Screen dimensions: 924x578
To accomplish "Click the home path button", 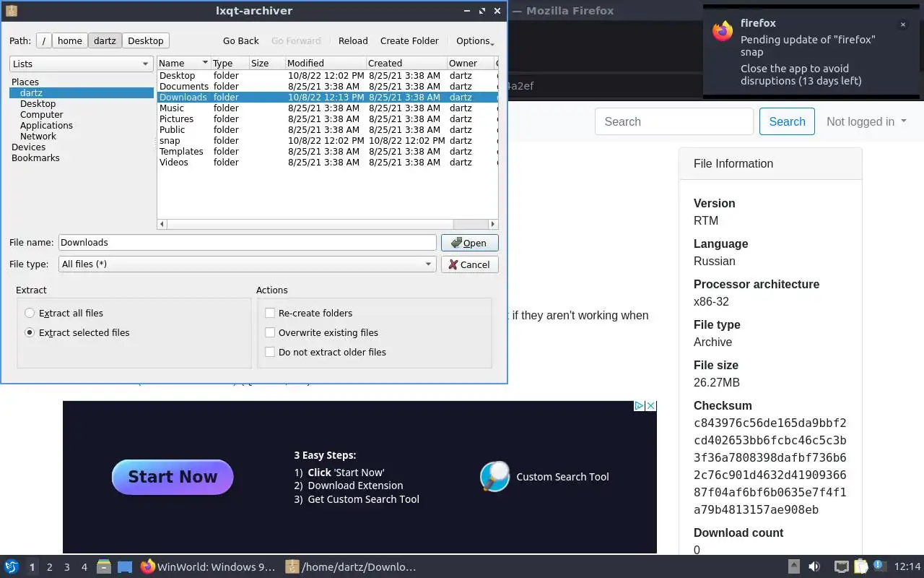I will click(x=70, y=40).
